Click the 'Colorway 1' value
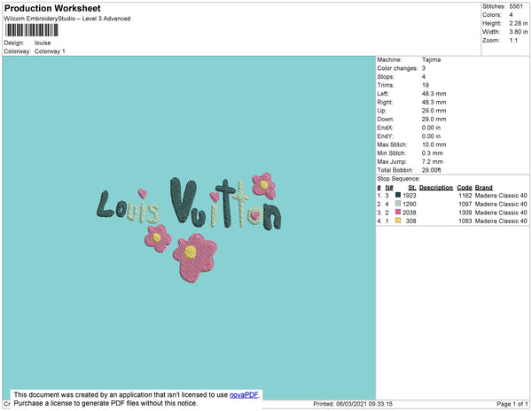 tap(50, 51)
